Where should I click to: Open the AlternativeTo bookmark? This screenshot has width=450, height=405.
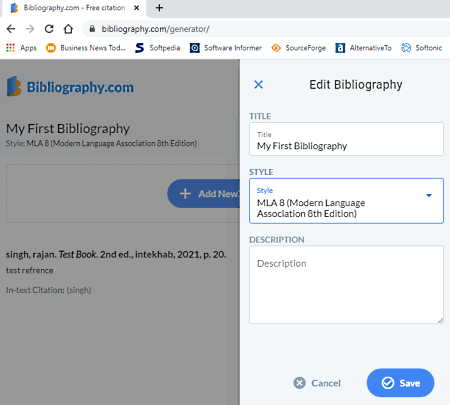tap(363, 48)
